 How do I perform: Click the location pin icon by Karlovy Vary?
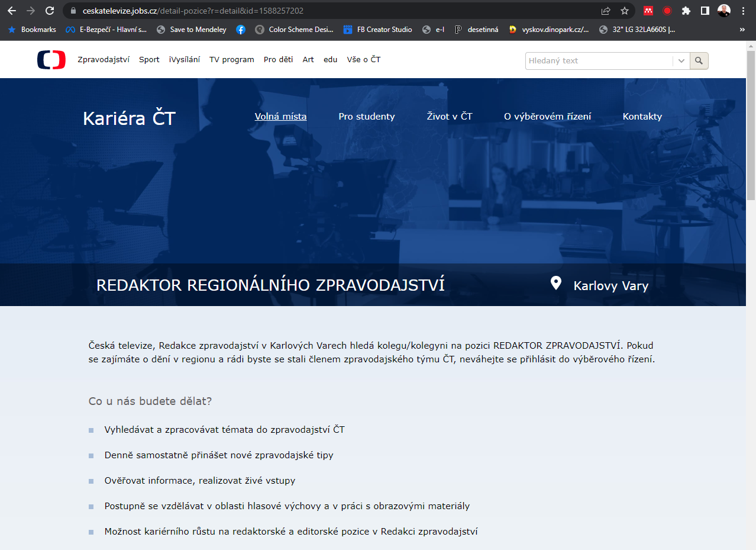tap(556, 284)
